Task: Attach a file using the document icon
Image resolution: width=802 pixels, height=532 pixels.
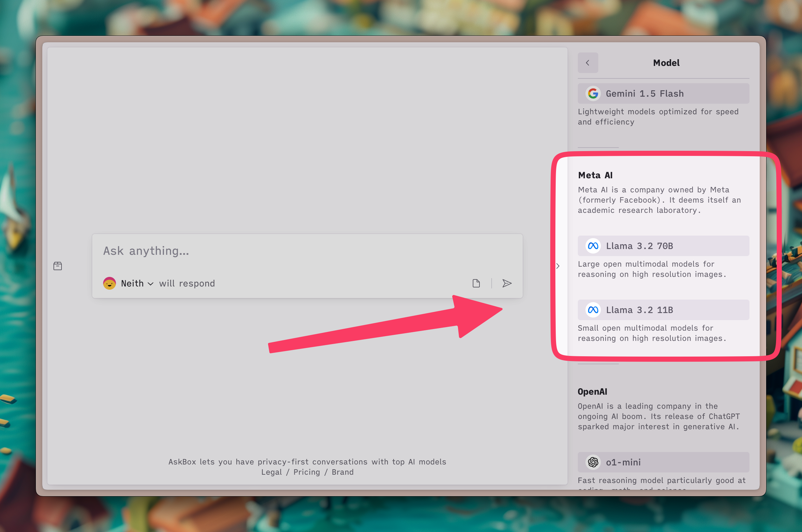Action: pos(476,283)
